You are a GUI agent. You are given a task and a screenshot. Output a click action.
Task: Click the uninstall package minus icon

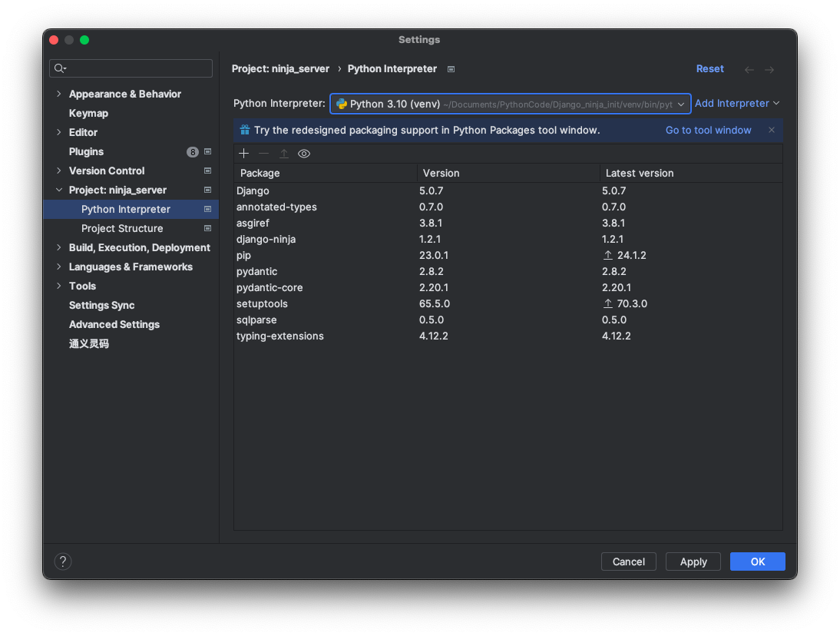coord(264,154)
